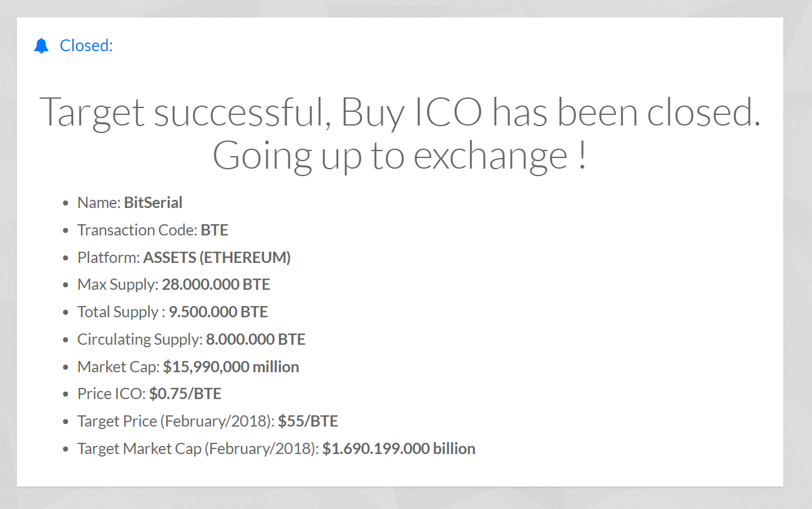Click the "Circulating Supply:" label
This screenshot has height=509, width=812.
tap(140, 339)
